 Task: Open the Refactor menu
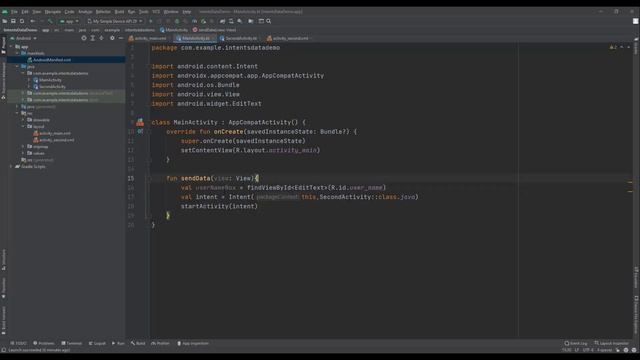click(x=103, y=12)
